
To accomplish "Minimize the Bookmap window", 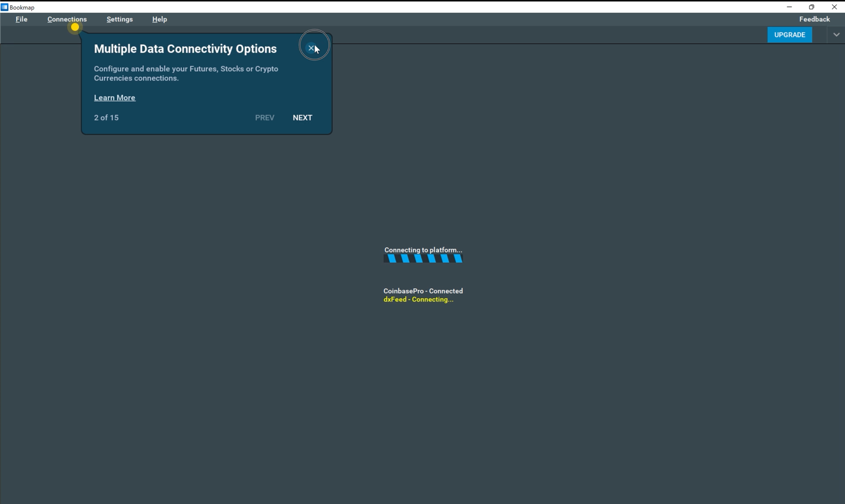I will (789, 7).
